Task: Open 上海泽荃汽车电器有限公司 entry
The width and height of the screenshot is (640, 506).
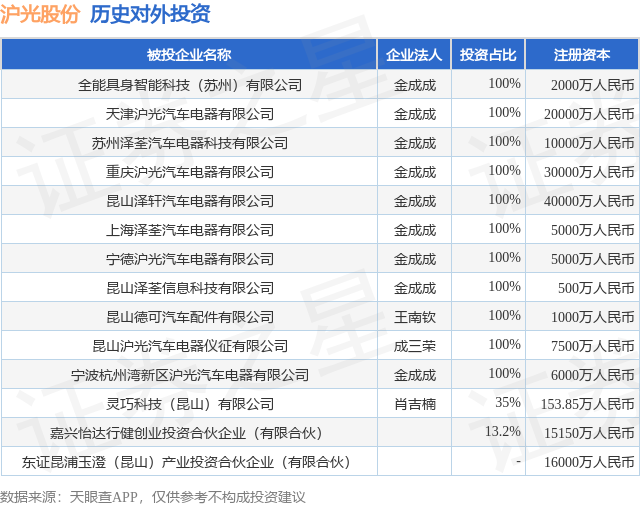Action: click(190, 230)
